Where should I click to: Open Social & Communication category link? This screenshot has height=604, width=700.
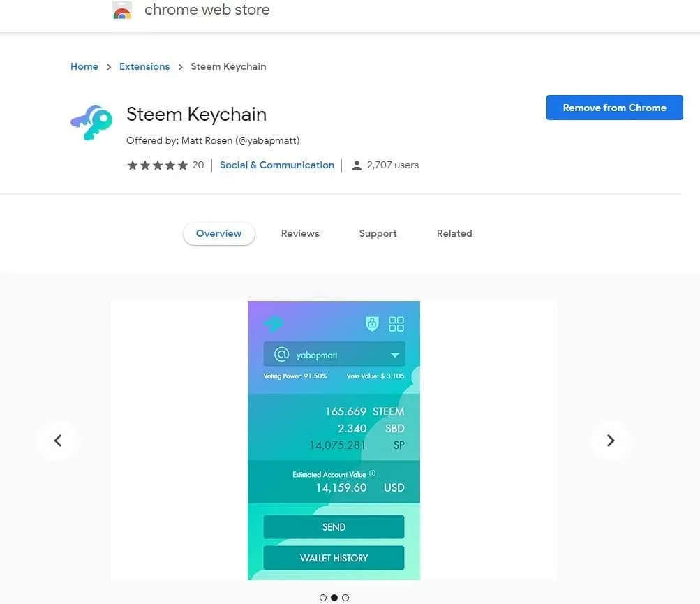pos(277,165)
